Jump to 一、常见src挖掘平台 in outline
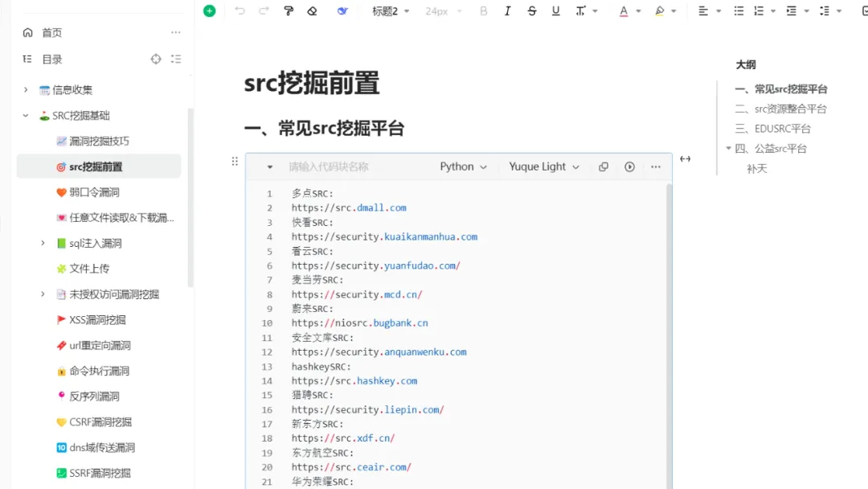The width and height of the screenshot is (868, 489). (780, 89)
